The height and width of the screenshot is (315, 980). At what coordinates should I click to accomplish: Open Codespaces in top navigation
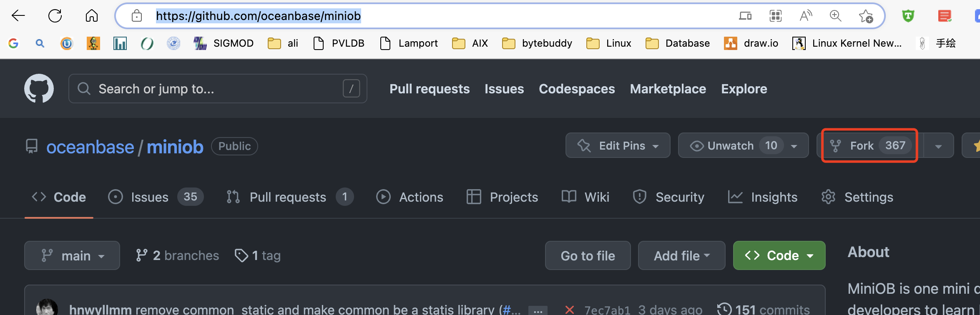pos(577,89)
